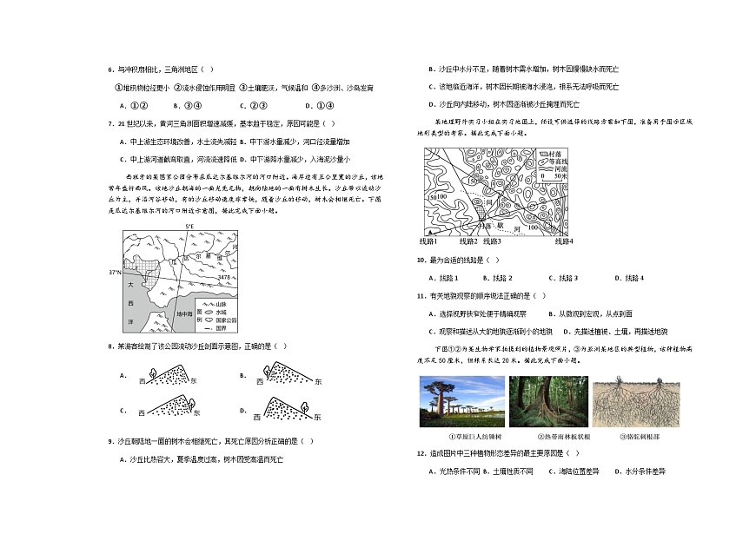
Task: Click the 线路4 route label
Action: click(564, 241)
